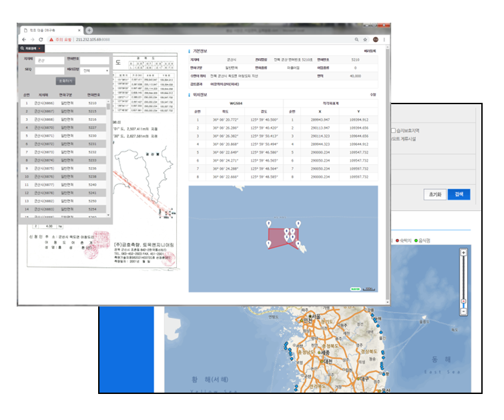Click the main page vertical scrollbar

[x=388, y=175]
